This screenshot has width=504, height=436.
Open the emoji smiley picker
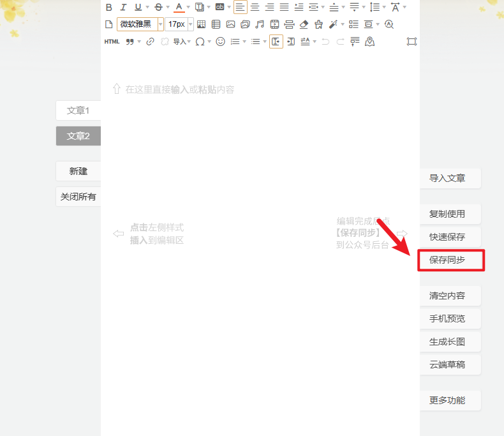point(220,41)
